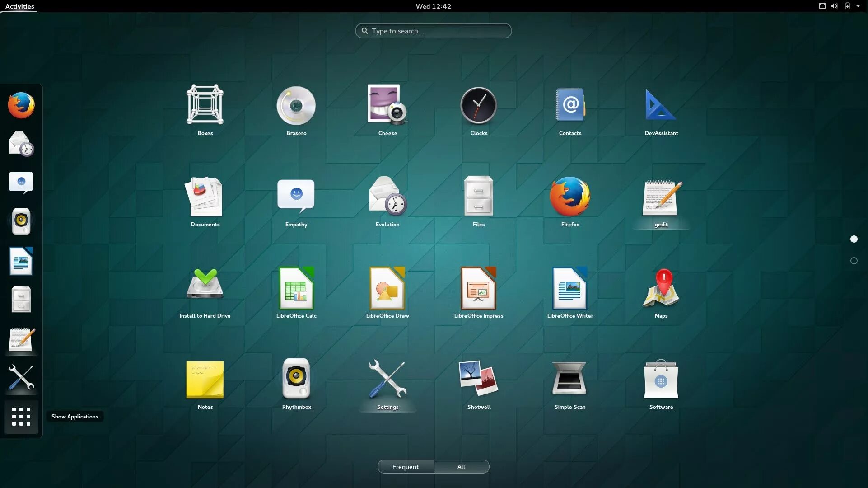868x488 pixels.
Task: Start the Brasero disc burner
Action: 296,105
